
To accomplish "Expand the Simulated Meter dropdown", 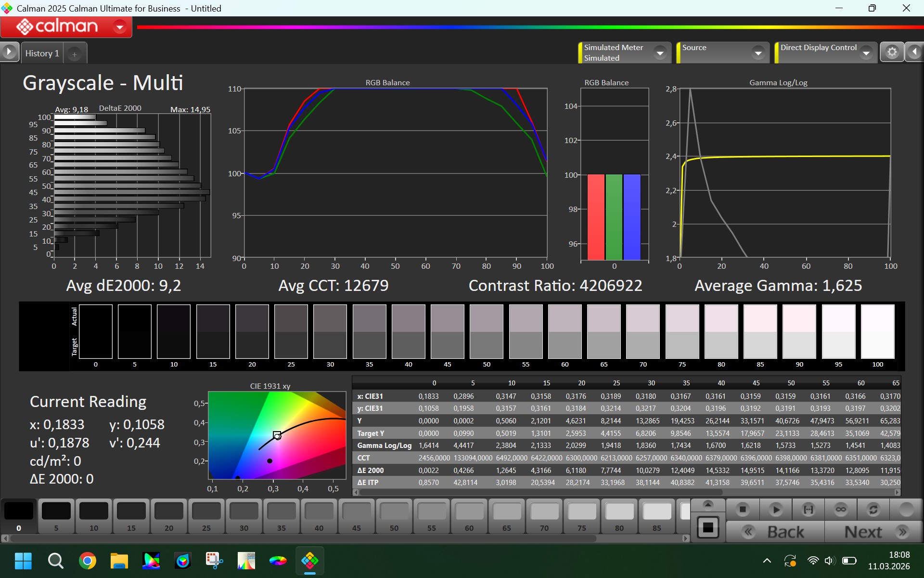I will pyautogui.click(x=660, y=53).
